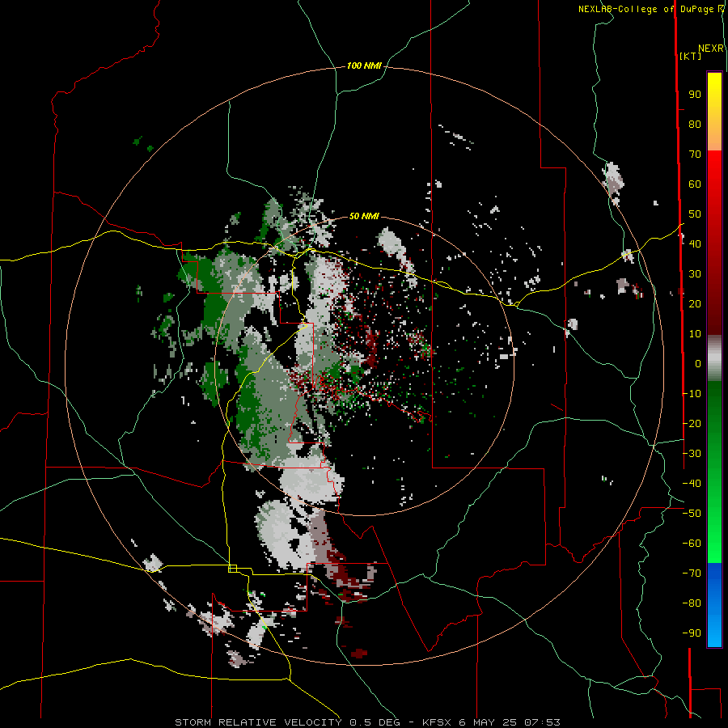This screenshot has height=728, width=728.
Task: Click "STORM RELATIVE VELOCITY" in the bottom caption
Action: pyautogui.click(x=258, y=722)
